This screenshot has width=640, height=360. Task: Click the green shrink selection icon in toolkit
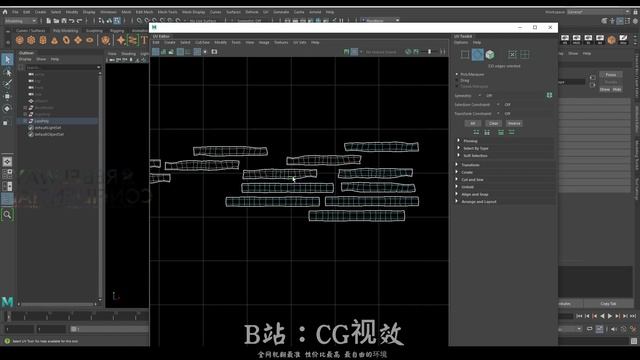(x=501, y=132)
